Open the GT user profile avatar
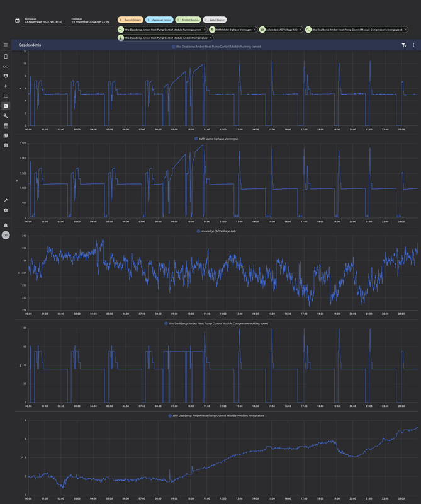Viewport: 421px width, 504px height. pyautogui.click(x=6, y=235)
